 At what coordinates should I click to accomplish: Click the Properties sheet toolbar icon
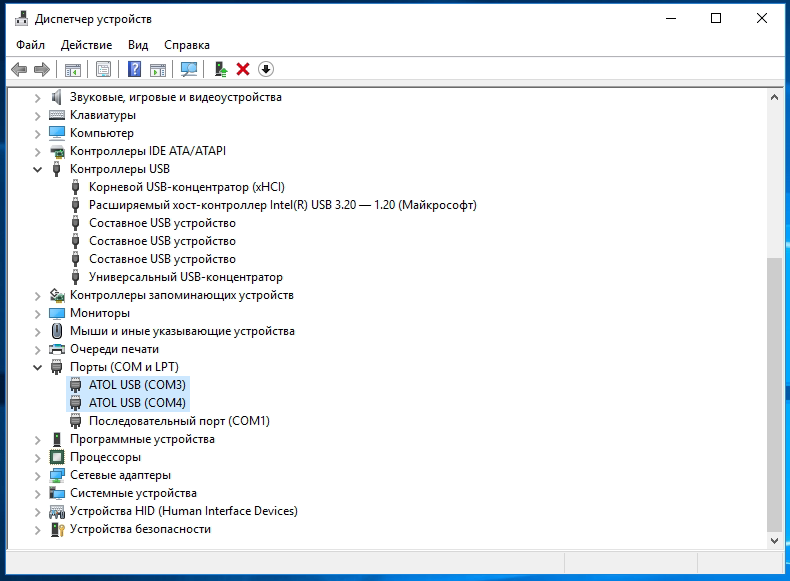coord(103,69)
